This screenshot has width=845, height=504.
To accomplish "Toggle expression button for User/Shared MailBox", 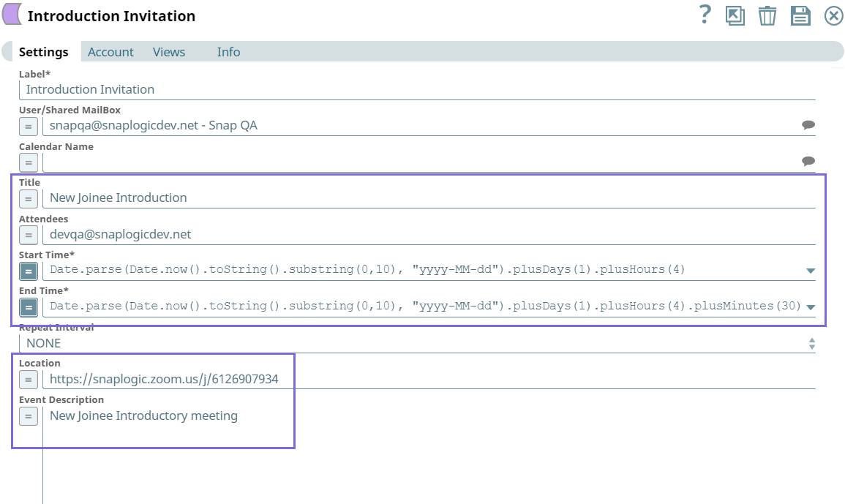I will point(29,127).
